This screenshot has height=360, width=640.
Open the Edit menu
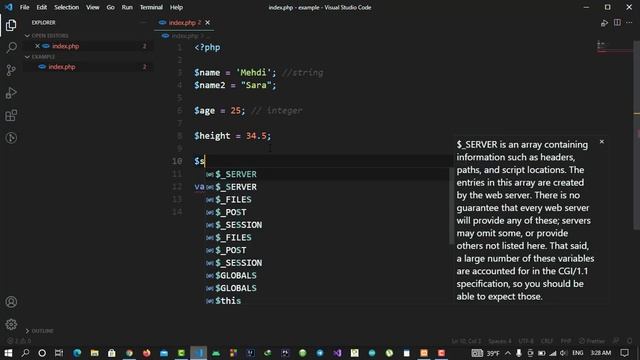(42, 7)
